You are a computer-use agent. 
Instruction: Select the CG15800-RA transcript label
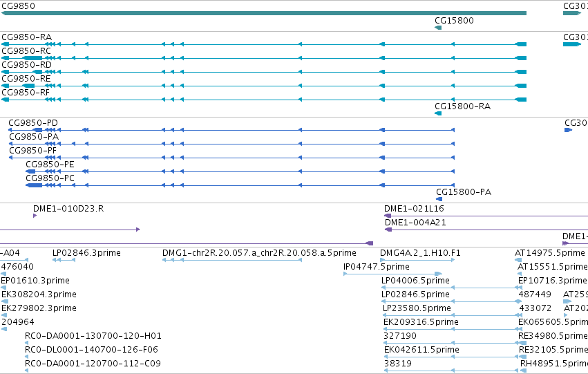tap(463, 106)
